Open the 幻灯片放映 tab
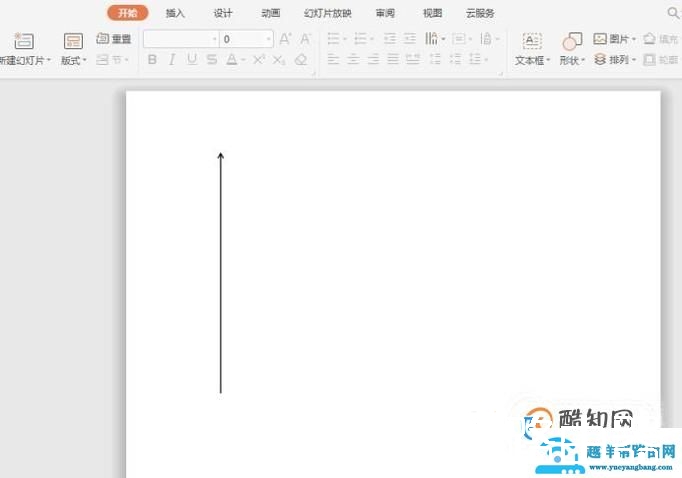This screenshot has height=478, width=682. [328, 13]
